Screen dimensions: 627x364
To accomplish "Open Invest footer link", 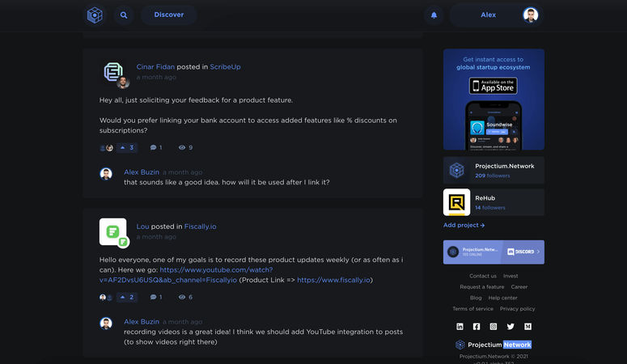I will (x=510, y=276).
